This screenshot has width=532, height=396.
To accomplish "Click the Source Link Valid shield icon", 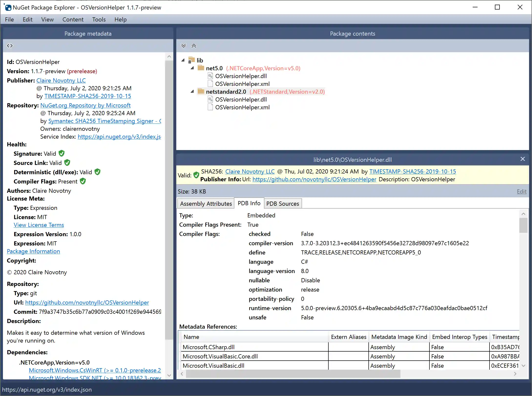I will pyautogui.click(x=67, y=162).
